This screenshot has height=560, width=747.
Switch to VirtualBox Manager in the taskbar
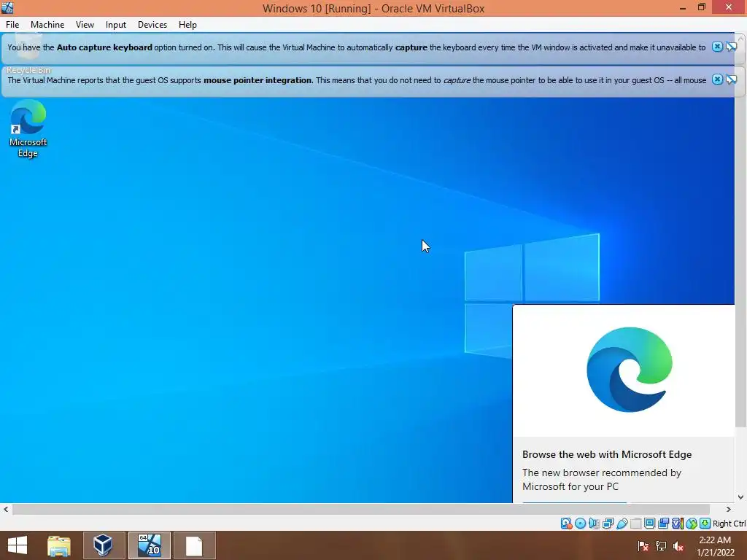104,545
